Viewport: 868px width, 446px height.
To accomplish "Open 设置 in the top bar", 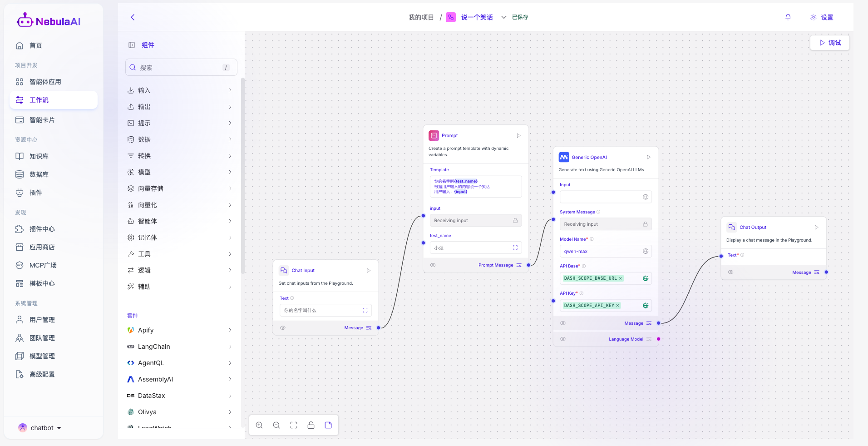I will tap(822, 17).
